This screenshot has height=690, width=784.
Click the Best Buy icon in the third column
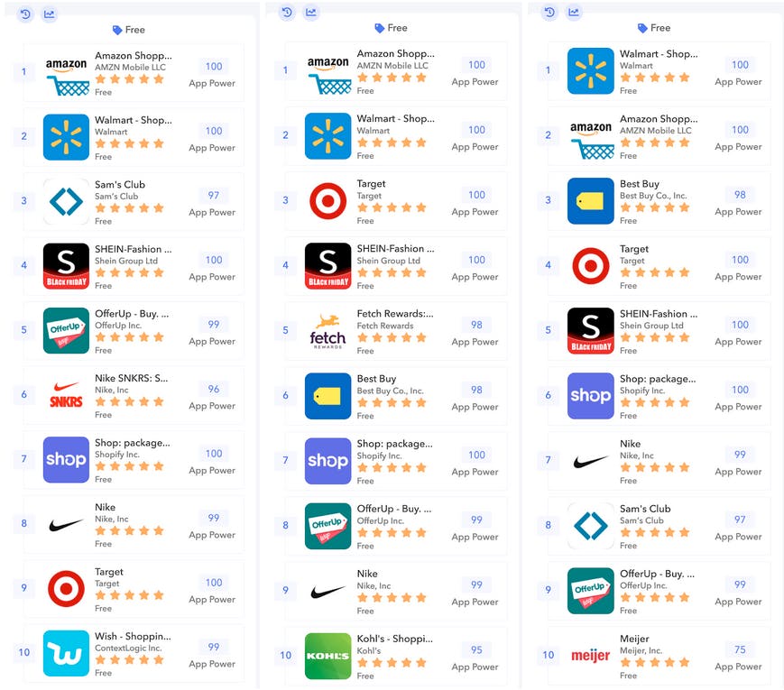(591, 201)
